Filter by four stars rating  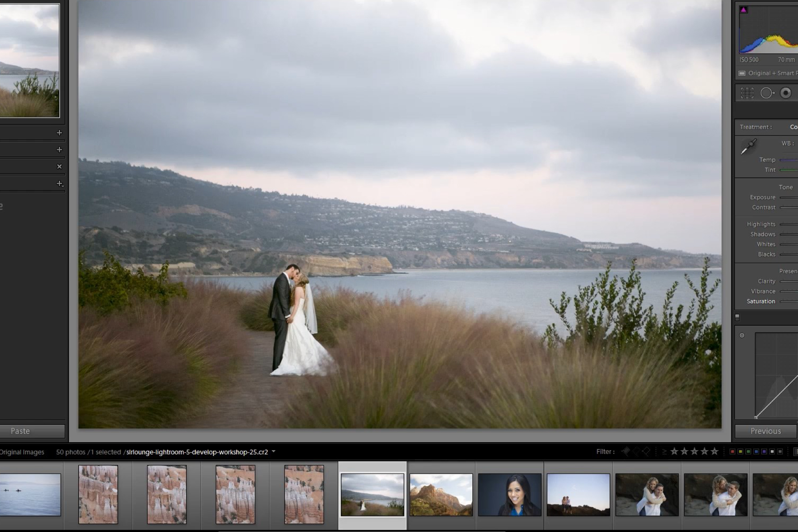pyautogui.click(x=704, y=451)
